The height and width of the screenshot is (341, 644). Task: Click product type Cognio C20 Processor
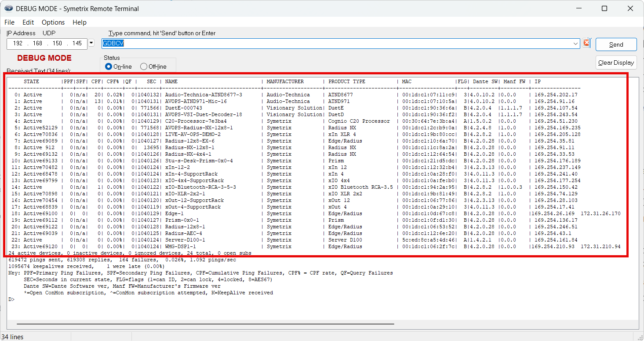click(359, 121)
